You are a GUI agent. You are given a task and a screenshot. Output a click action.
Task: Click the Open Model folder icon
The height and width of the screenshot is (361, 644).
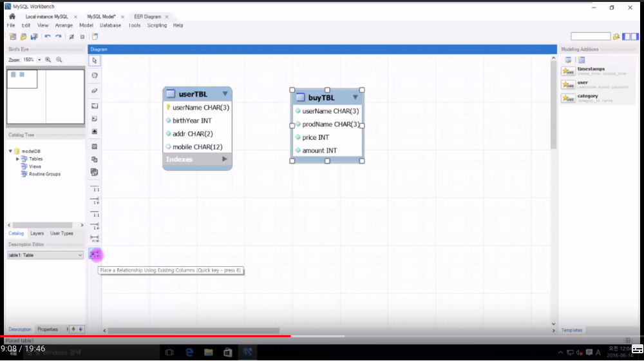coord(23,37)
